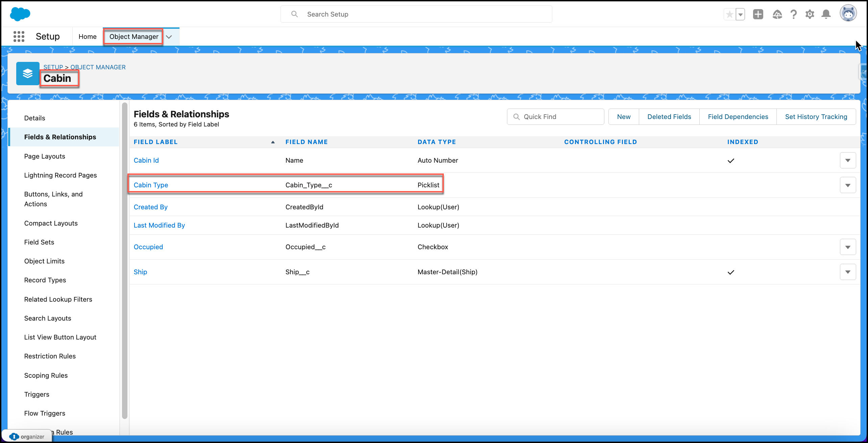This screenshot has height=443, width=868.
Task: Open the favorites list dropdown arrow
Action: 740,14
